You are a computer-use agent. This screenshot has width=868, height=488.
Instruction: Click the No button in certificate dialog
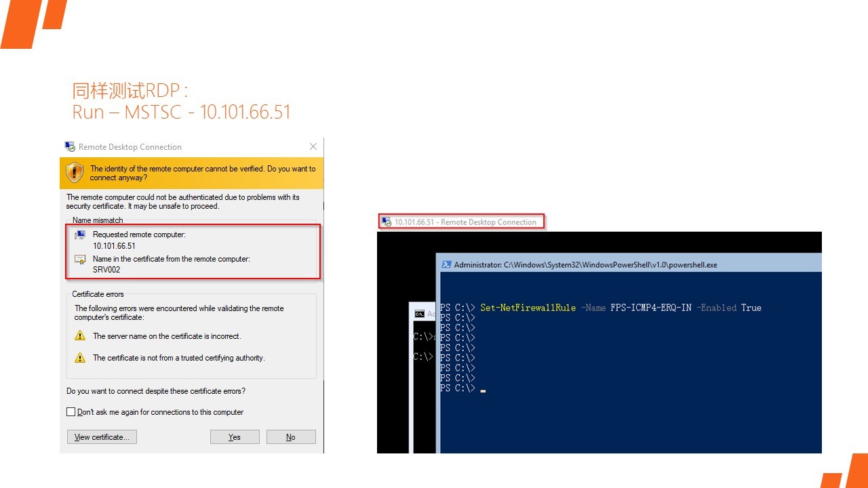(291, 437)
